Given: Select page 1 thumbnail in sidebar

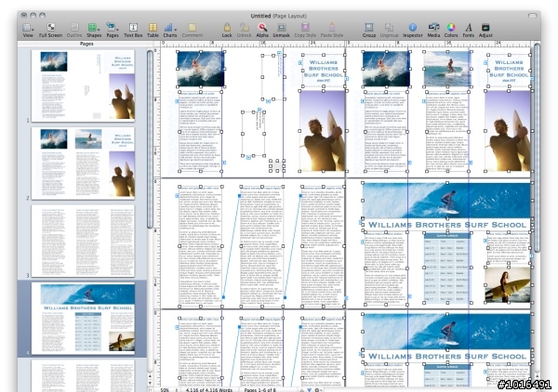Looking at the screenshot, I should pyautogui.click(x=83, y=85).
